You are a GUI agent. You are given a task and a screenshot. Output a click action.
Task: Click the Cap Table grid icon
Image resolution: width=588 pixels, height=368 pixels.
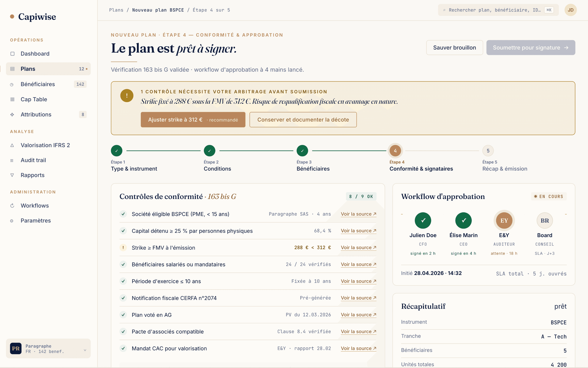[x=12, y=99]
